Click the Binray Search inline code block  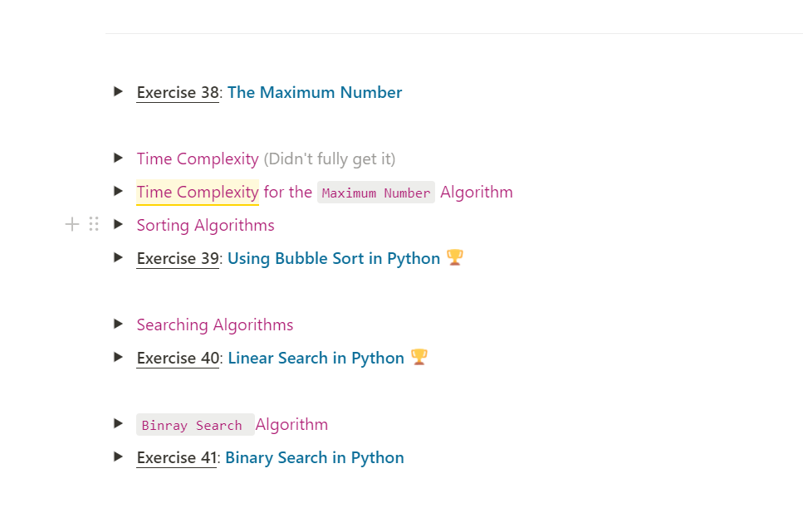tap(195, 424)
